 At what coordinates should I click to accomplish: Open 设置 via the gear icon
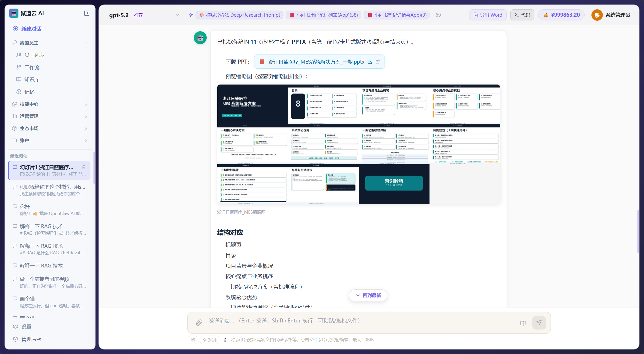[x=15, y=326]
